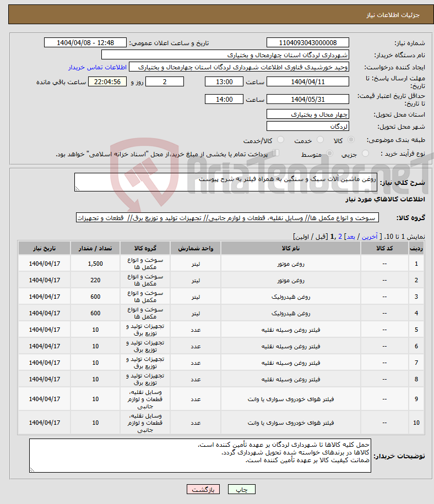Click the چاپ print button
The width and height of the screenshot is (434, 504).
click(x=242, y=489)
